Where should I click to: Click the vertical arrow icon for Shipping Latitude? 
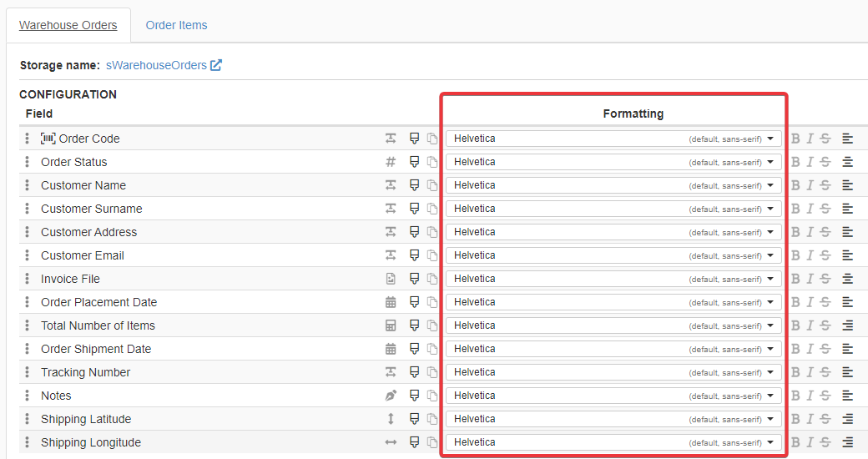pyautogui.click(x=391, y=419)
